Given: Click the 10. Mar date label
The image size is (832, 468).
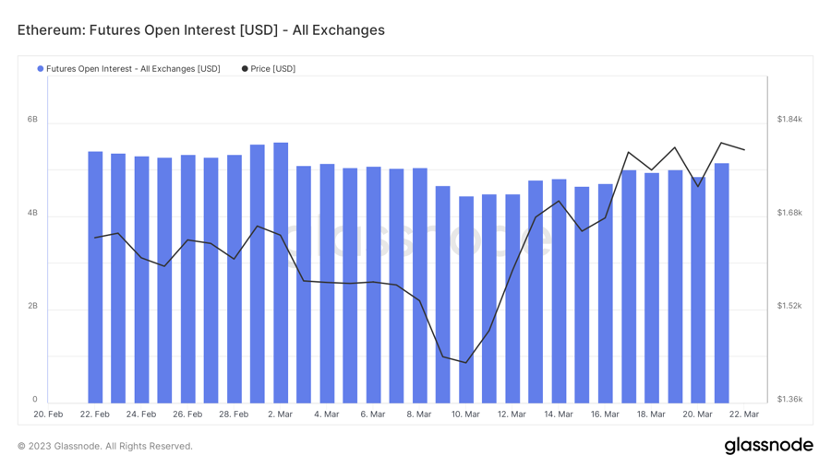Looking at the screenshot, I should [466, 413].
